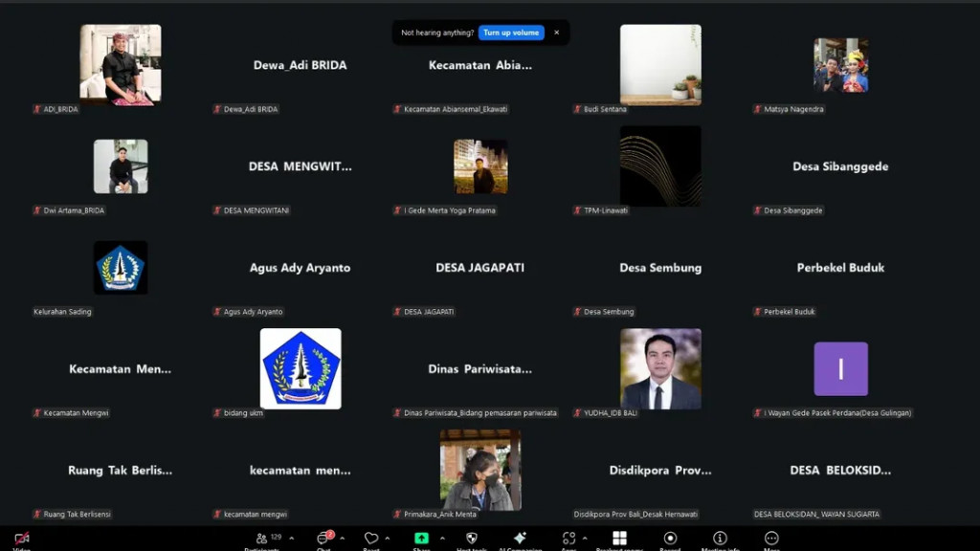Screen dimensions: 980x551
Task: Expand the Chat options arrow
Action: pyautogui.click(x=342, y=539)
